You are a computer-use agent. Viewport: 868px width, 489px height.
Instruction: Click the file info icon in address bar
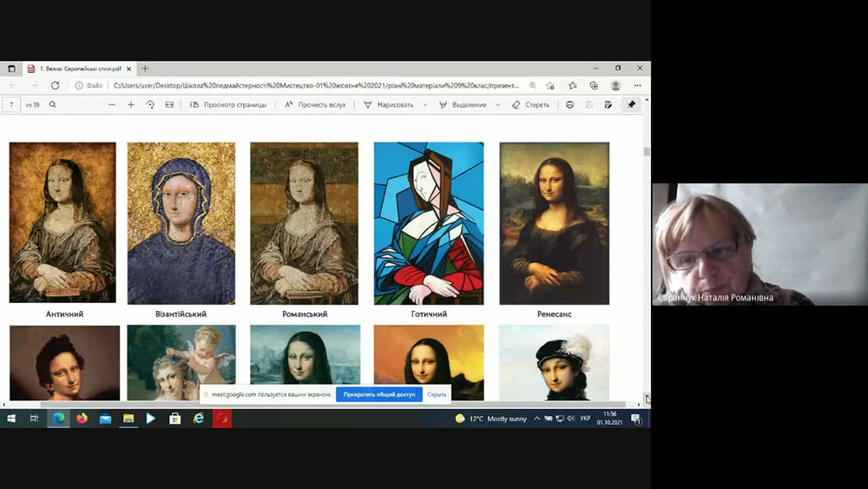pyautogui.click(x=79, y=85)
